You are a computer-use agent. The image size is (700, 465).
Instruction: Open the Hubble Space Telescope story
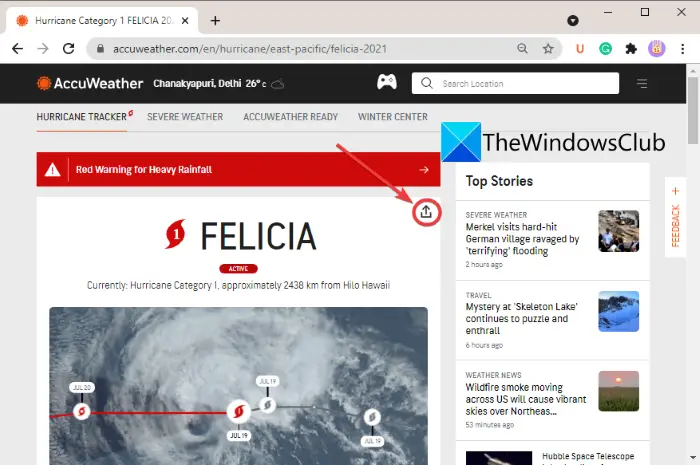[x=588, y=458]
